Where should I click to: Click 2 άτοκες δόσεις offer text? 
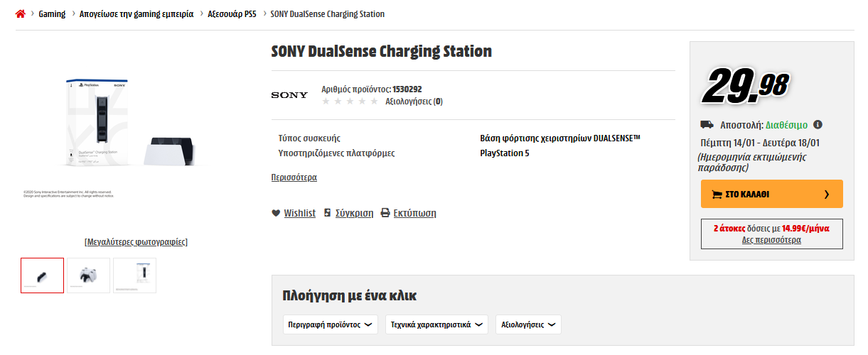pos(771,229)
